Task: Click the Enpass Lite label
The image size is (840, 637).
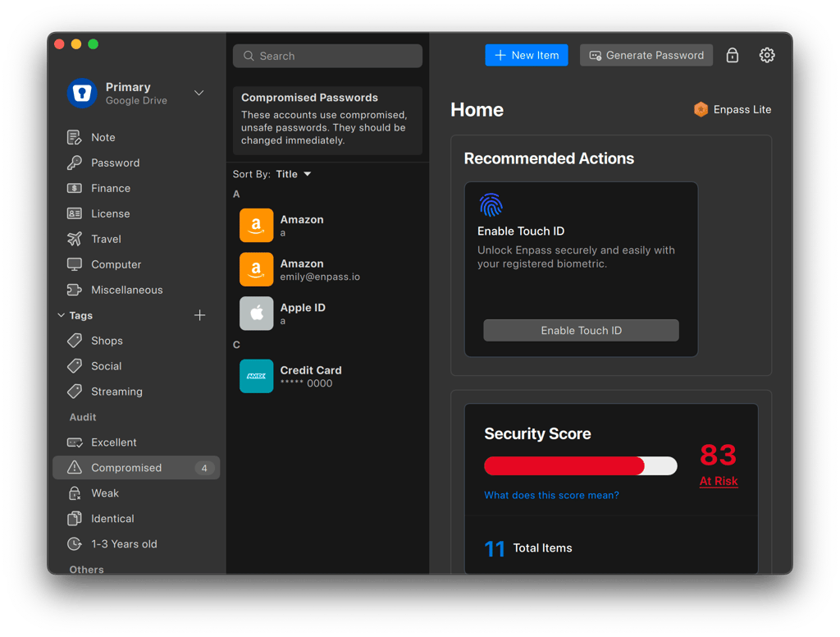Action: [x=742, y=109]
